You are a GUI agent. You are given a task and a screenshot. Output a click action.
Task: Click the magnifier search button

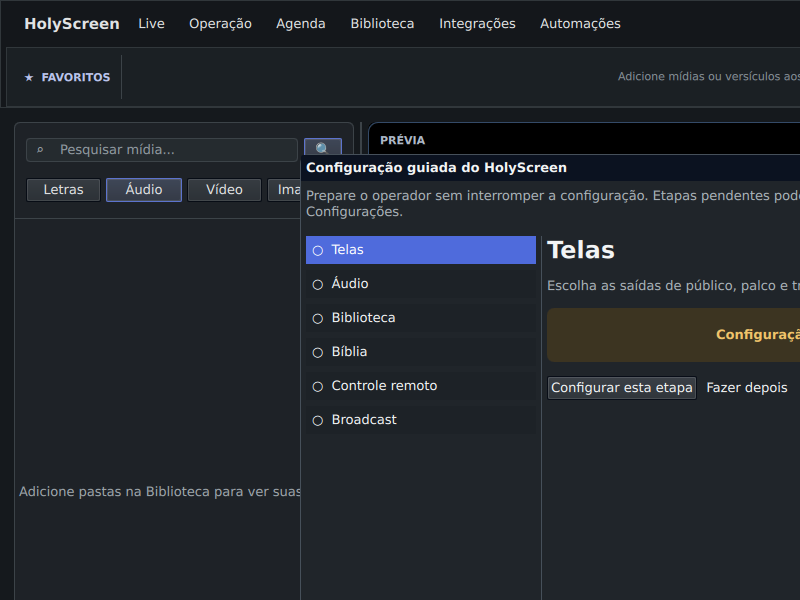[x=322, y=147]
